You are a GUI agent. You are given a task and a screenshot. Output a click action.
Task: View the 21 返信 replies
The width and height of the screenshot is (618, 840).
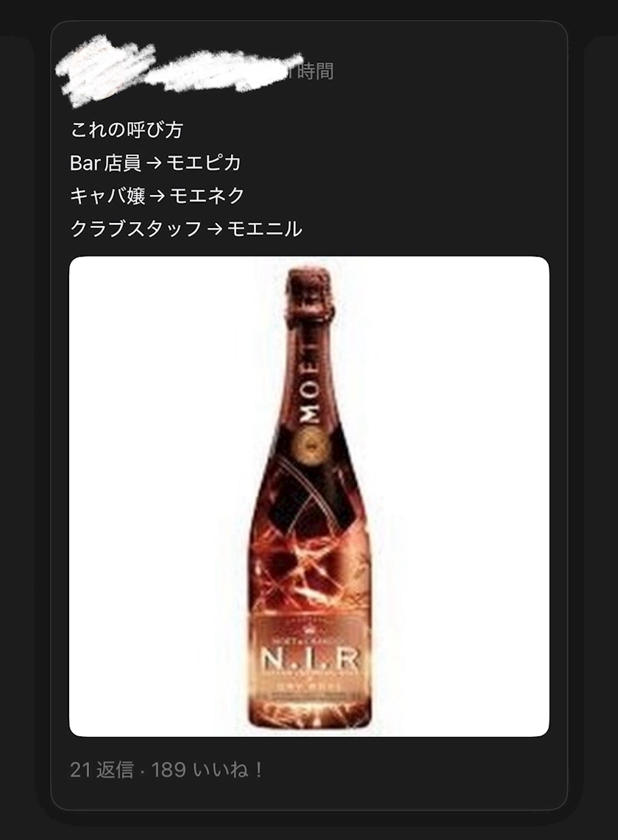(x=102, y=770)
